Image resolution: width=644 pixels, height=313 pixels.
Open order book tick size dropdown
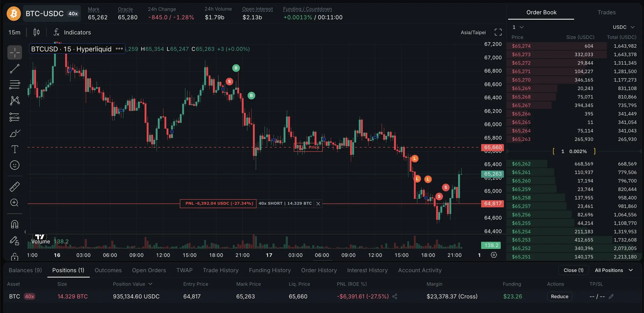(x=518, y=27)
